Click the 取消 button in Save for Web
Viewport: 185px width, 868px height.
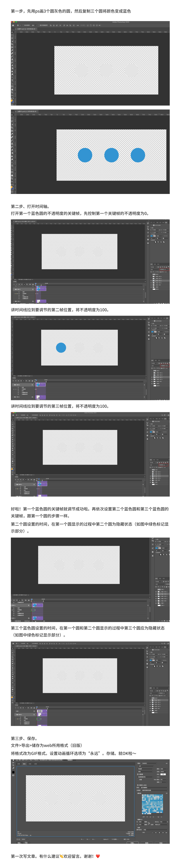[147, 843]
